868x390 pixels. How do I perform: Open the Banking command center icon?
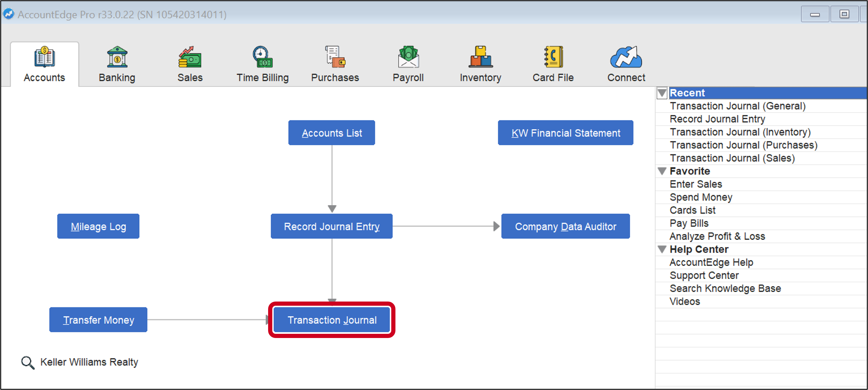117,57
